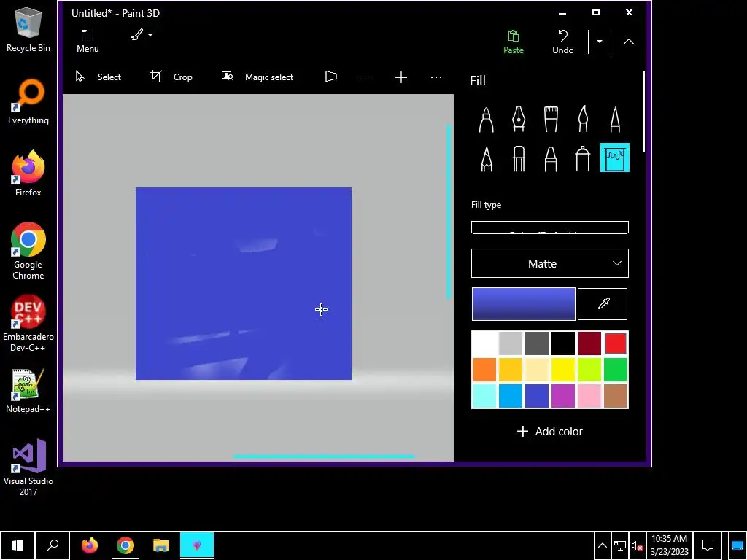Select the Eraser tool
This screenshot has width=747, height=560.
click(519, 158)
